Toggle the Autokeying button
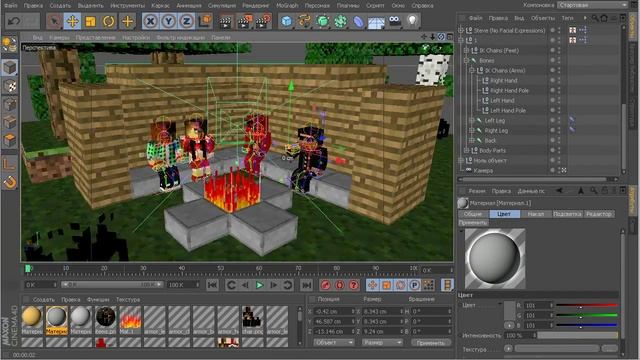Image resolution: width=640 pixels, height=360 pixels. (x=340, y=285)
